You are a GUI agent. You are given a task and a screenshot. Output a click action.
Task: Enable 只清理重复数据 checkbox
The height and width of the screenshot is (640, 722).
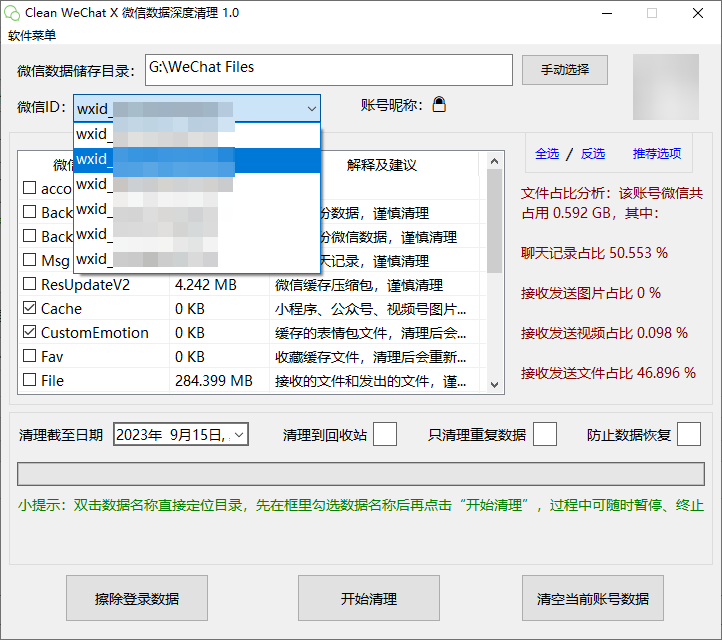tap(545, 434)
